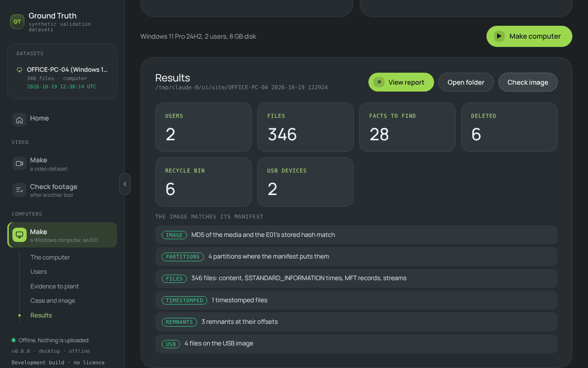Click the Files 346 stat card
The image size is (588, 368).
tap(305, 127)
